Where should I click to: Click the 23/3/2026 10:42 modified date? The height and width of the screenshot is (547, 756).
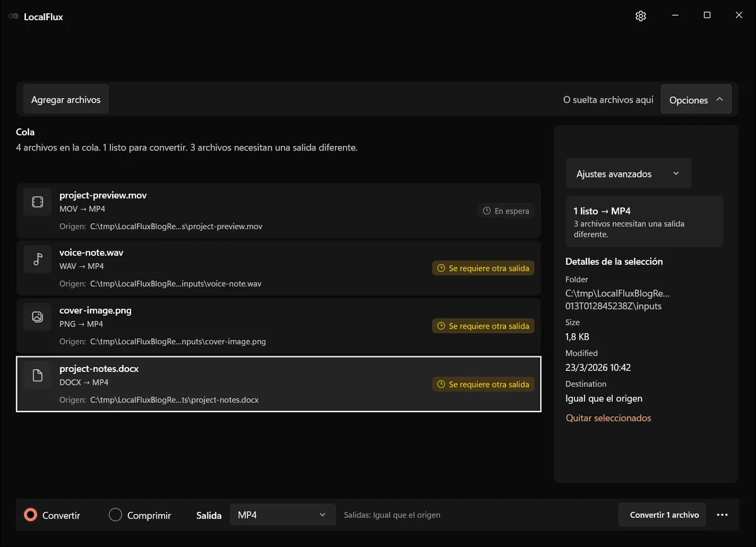(598, 368)
